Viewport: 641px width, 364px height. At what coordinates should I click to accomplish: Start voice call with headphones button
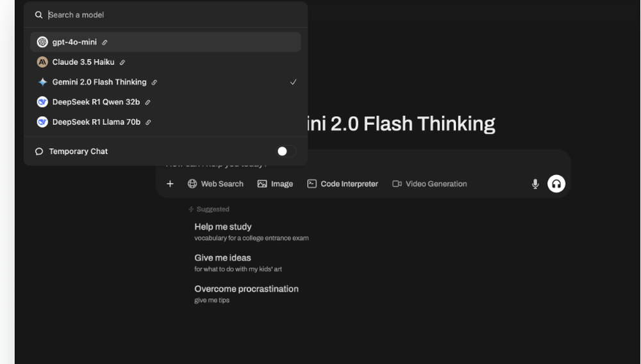(556, 184)
